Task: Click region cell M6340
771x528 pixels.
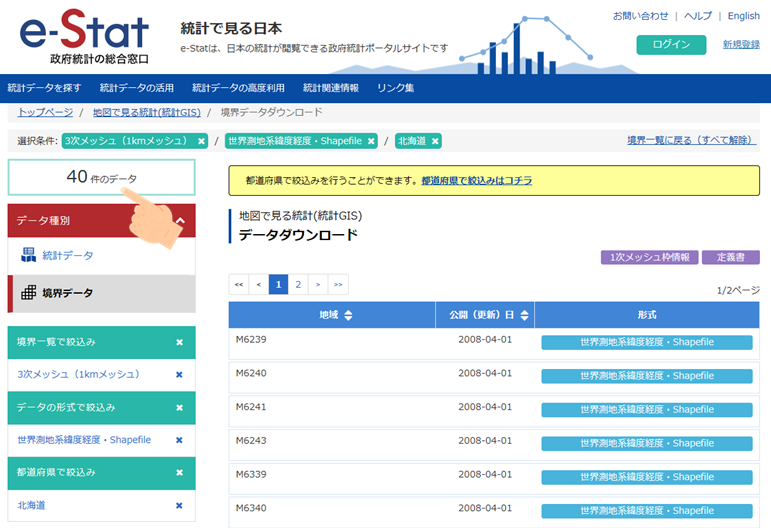Action: click(x=251, y=508)
